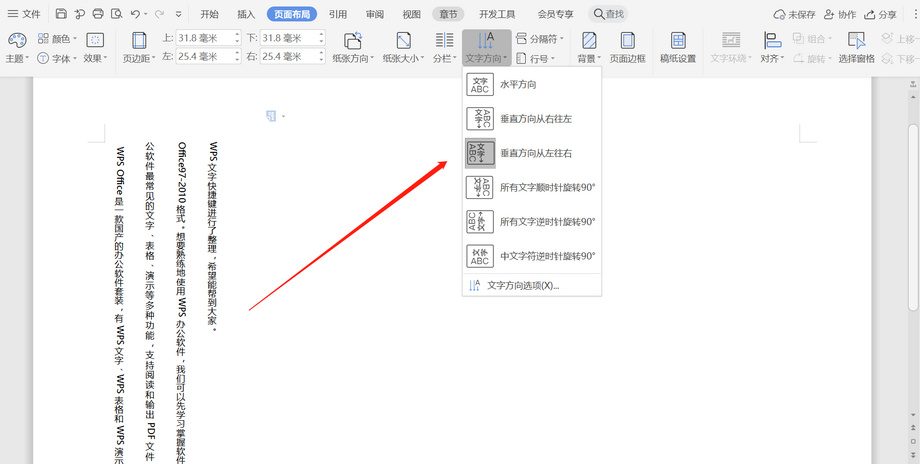Open the 选择窗格 selection pane

857,48
